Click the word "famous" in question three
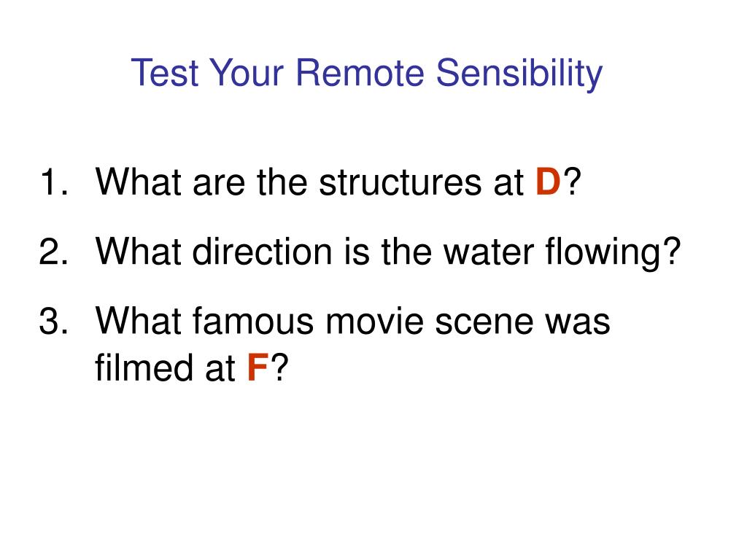 pos(253,321)
